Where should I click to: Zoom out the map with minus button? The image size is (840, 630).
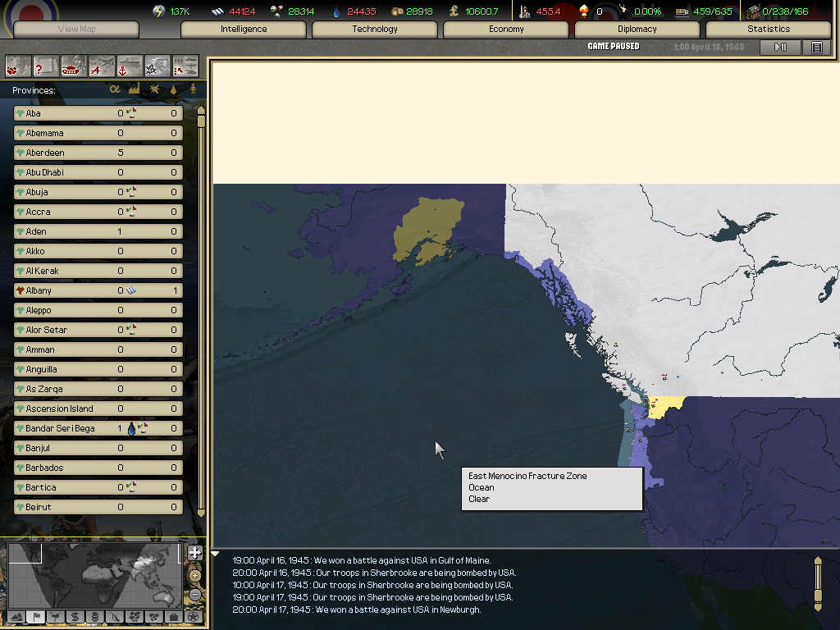pos(194,595)
